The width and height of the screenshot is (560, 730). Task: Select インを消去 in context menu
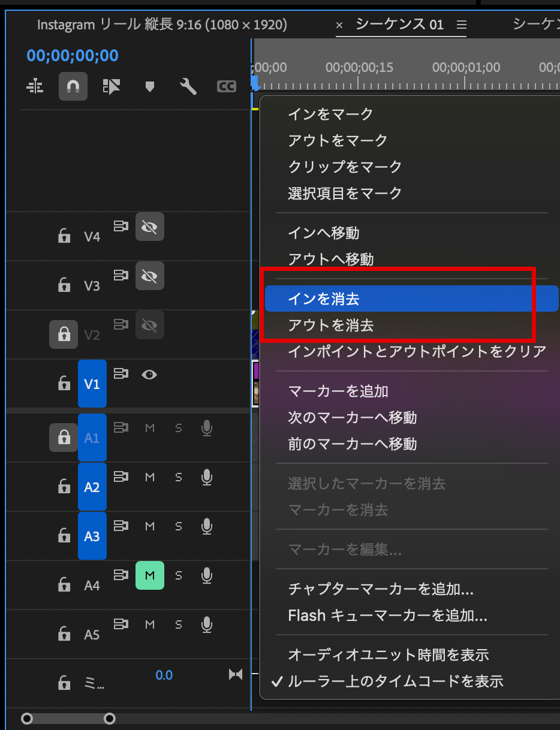coord(324,298)
